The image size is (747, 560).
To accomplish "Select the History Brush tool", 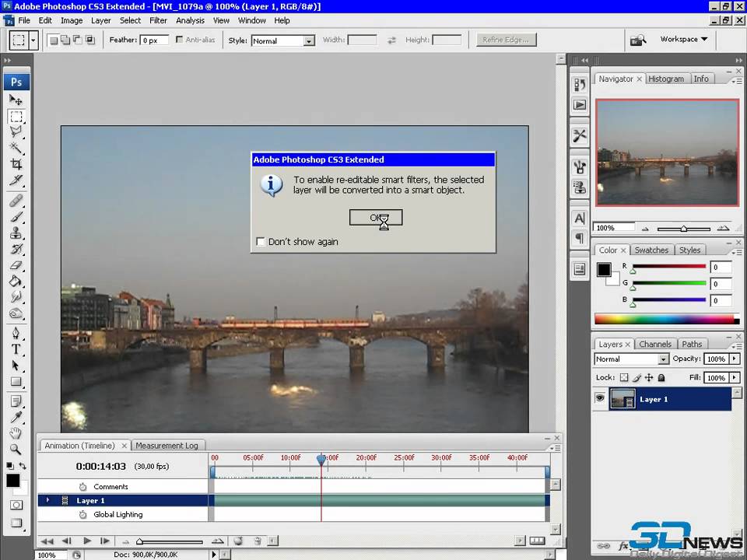I will point(16,249).
